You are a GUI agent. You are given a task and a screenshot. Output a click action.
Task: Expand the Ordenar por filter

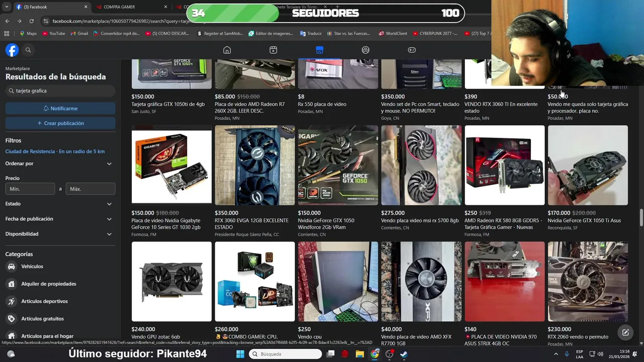[60, 163]
